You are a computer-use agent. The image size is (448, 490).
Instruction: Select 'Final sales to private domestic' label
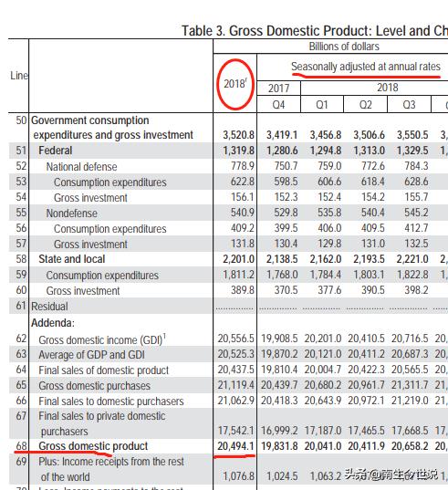point(102,416)
